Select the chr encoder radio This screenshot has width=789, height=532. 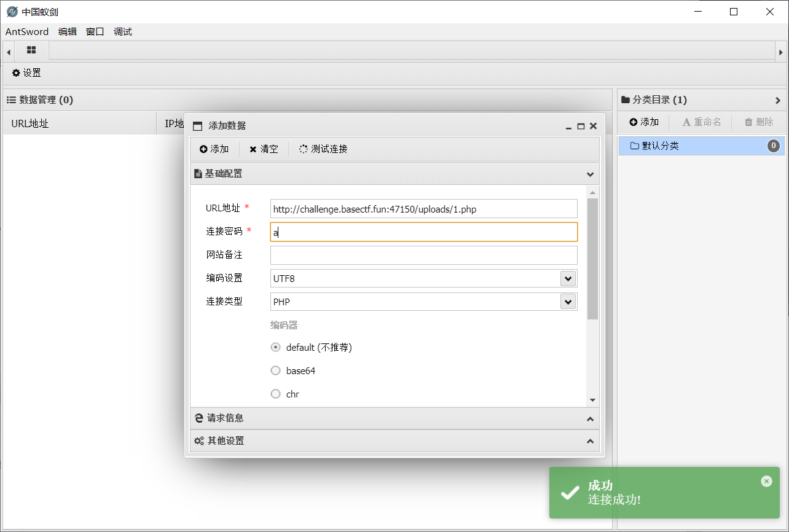pos(275,394)
